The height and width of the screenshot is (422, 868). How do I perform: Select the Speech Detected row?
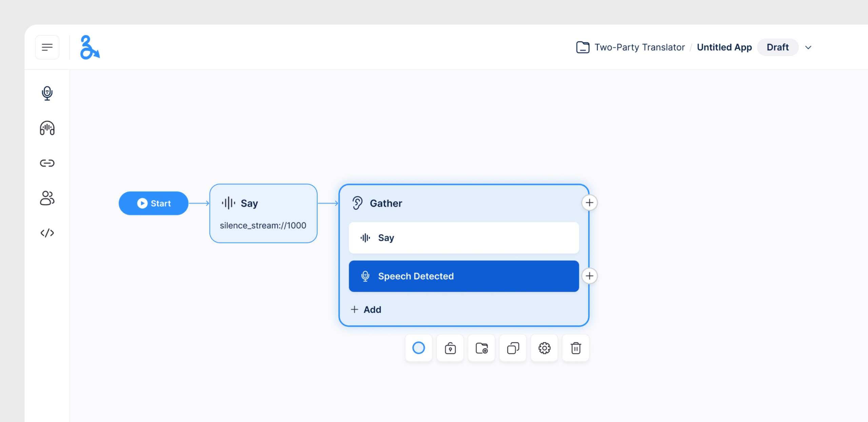click(463, 276)
